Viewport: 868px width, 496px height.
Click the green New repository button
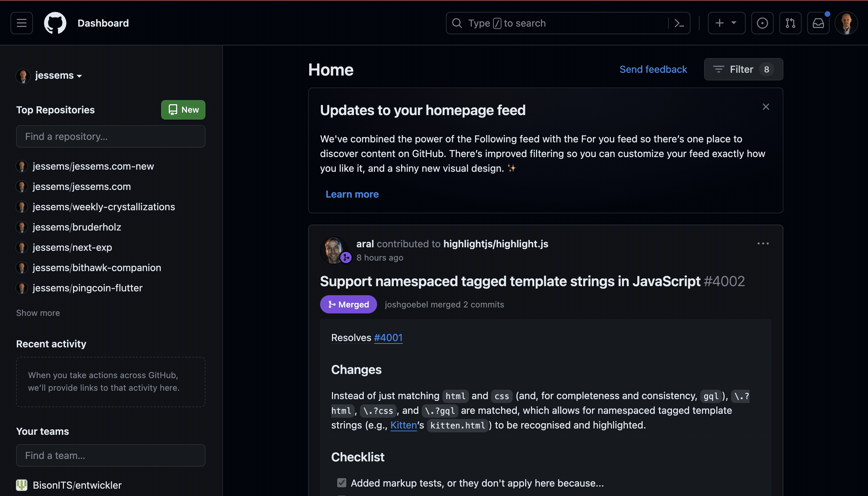coord(183,110)
